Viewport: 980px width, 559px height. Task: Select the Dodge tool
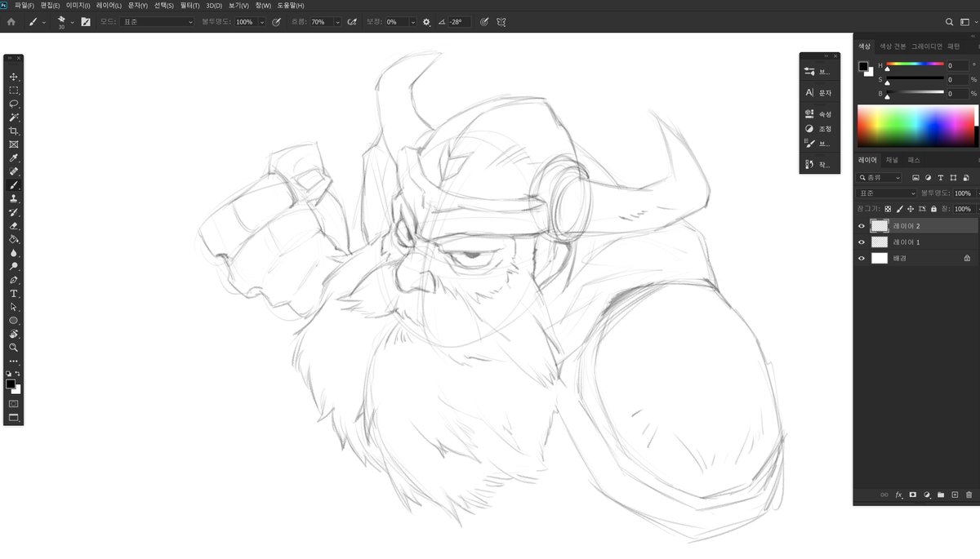pyautogui.click(x=14, y=267)
